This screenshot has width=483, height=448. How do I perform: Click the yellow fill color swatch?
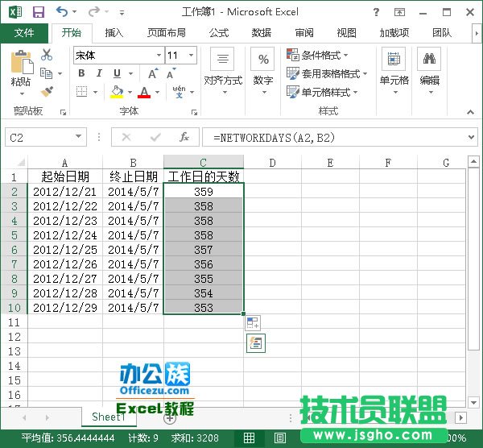pos(117,92)
